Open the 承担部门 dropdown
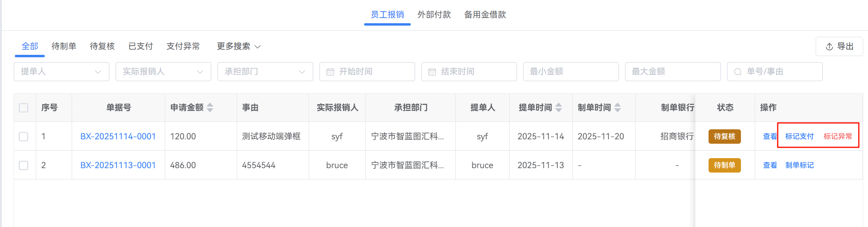The height and width of the screenshot is (227, 868). 265,72
